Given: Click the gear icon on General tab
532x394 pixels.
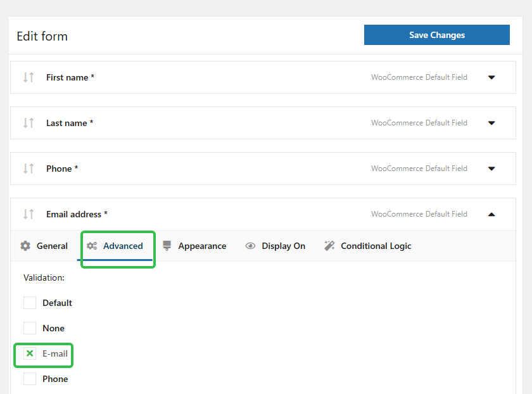Looking at the screenshot, I should 25,246.
